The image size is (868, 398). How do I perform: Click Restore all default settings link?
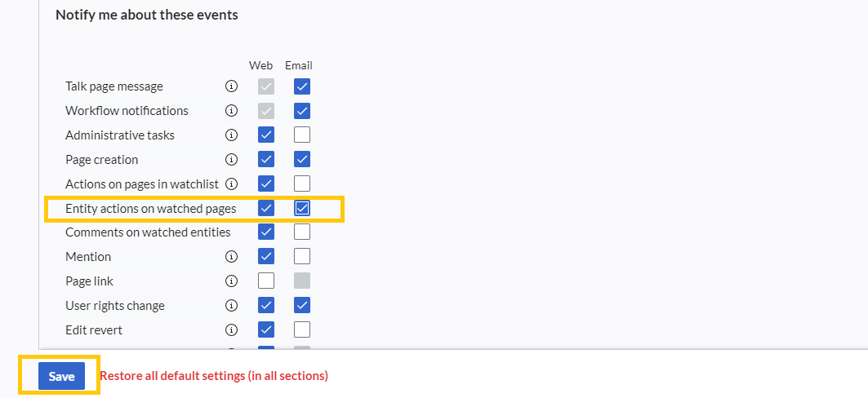tap(214, 376)
